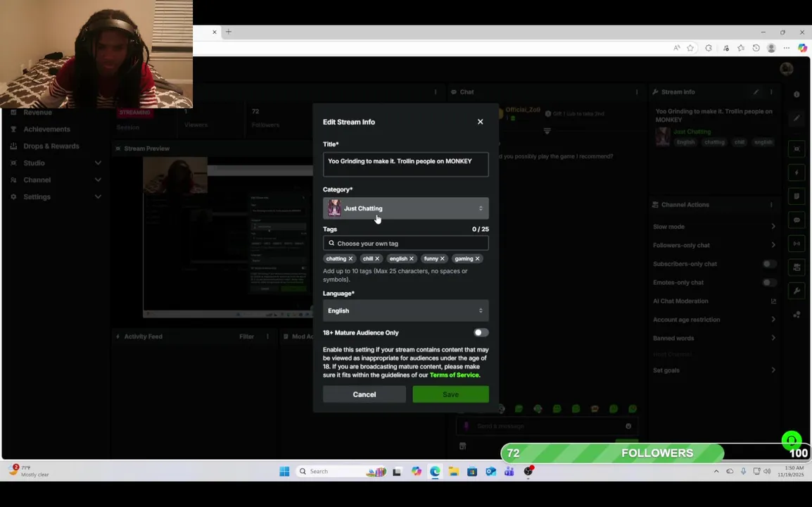Click the green headset support button
Screen dimensions: 812x507
[792, 442]
